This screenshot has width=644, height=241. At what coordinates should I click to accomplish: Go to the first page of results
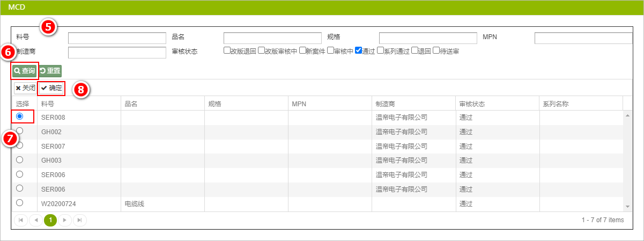point(21,220)
